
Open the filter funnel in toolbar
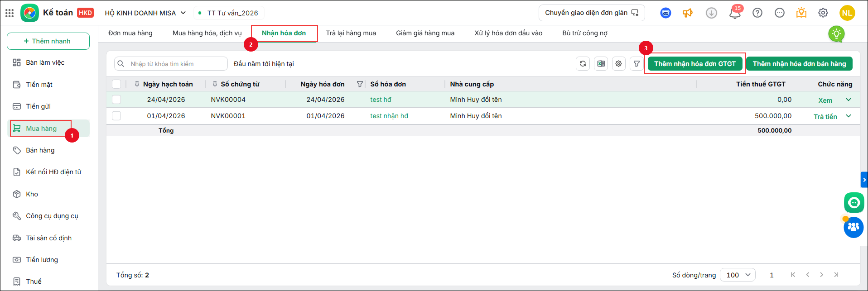point(637,64)
